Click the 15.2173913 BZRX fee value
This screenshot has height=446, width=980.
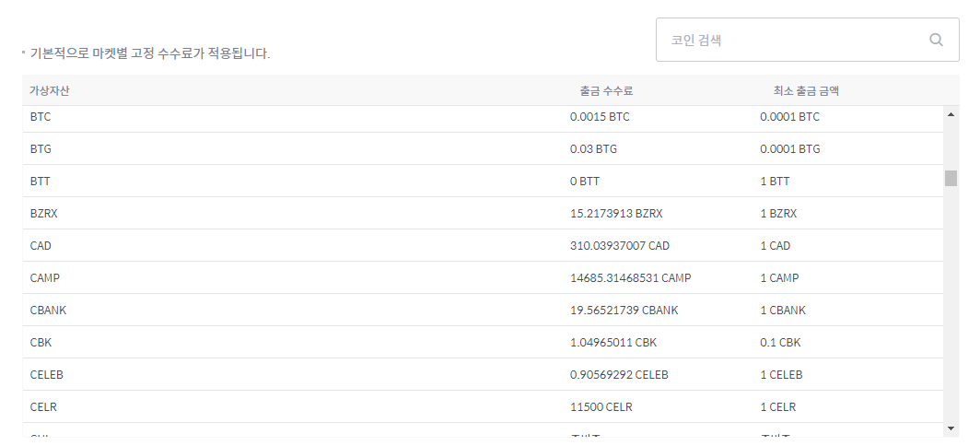[616, 213]
